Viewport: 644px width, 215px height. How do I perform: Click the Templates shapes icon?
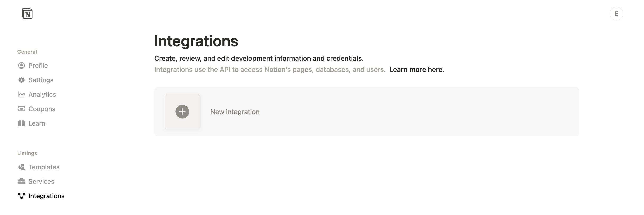click(22, 167)
